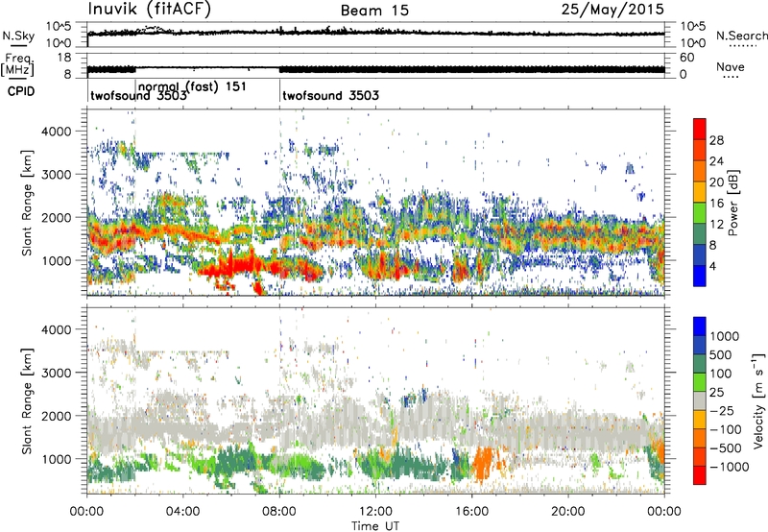
Task: Click the red bottom of the velocity colorbar
Action: 700,475
